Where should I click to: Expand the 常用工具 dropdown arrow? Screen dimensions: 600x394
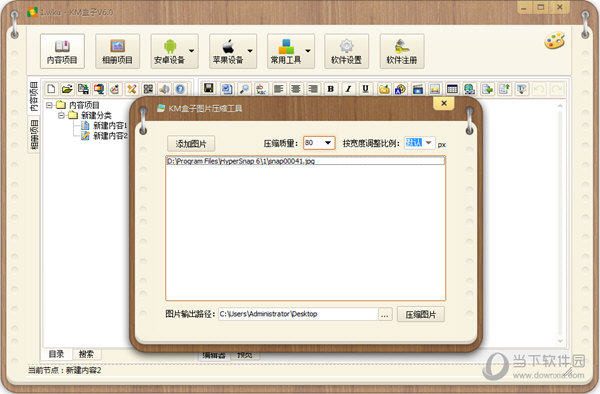(308, 50)
